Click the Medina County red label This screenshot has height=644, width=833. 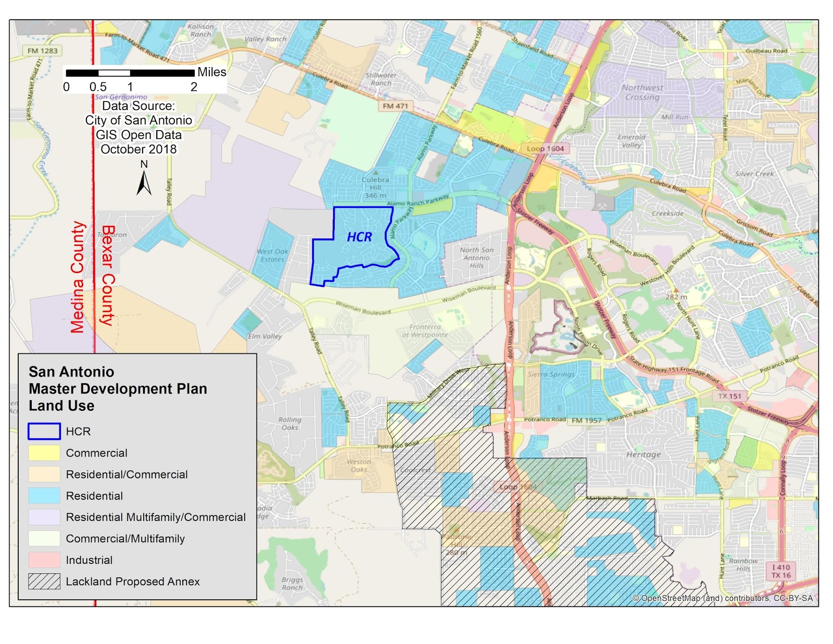pyautogui.click(x=78, y=277)
